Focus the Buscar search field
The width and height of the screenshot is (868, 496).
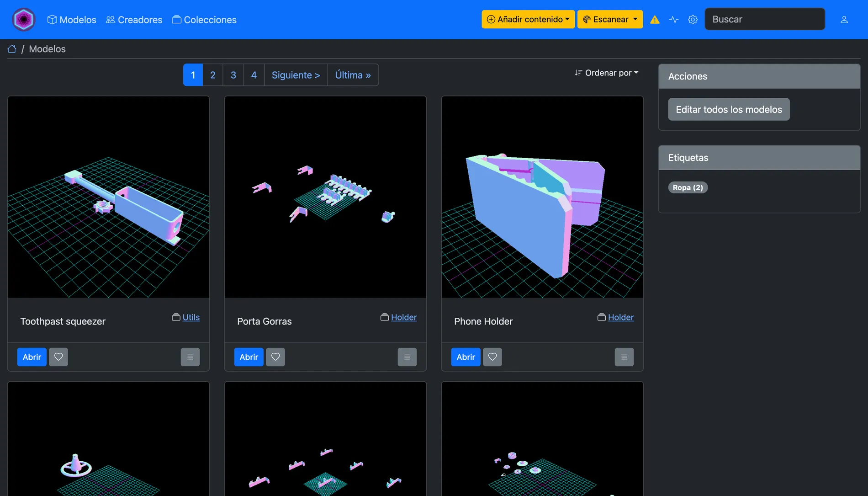765,19
